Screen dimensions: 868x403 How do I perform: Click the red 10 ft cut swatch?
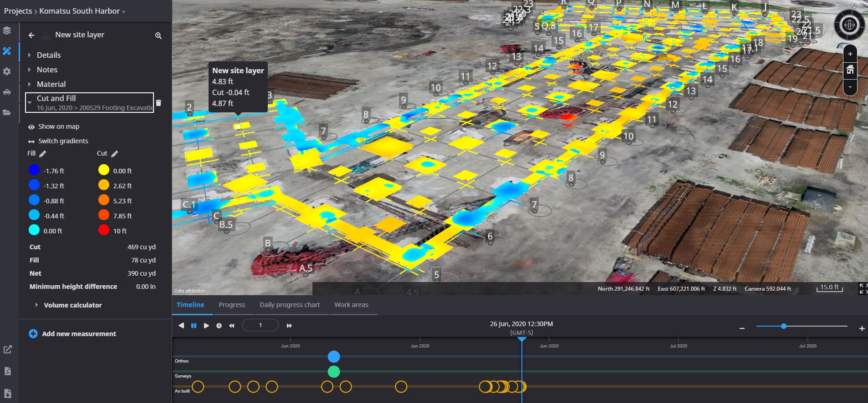click(x=104, y=231)
